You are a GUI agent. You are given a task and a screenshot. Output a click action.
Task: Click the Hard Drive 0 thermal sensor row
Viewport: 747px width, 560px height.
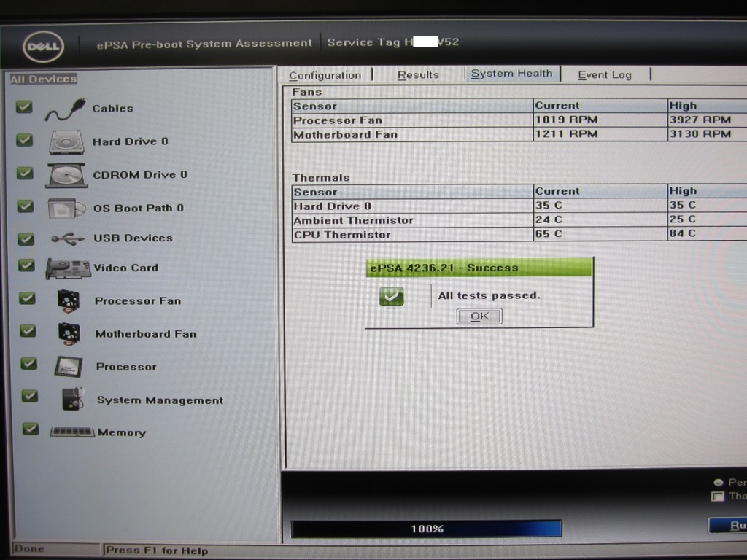pos(519,206)
